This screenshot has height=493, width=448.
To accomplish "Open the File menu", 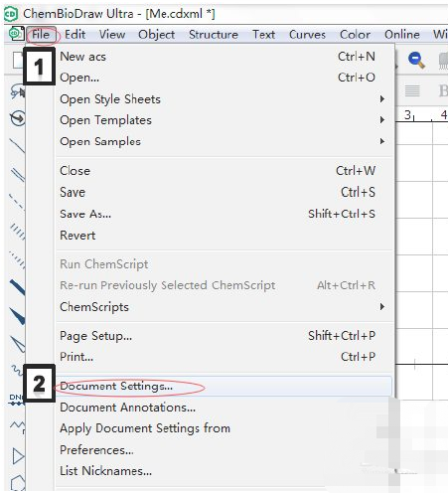I will pyautogui.click(x=41, y=35).
